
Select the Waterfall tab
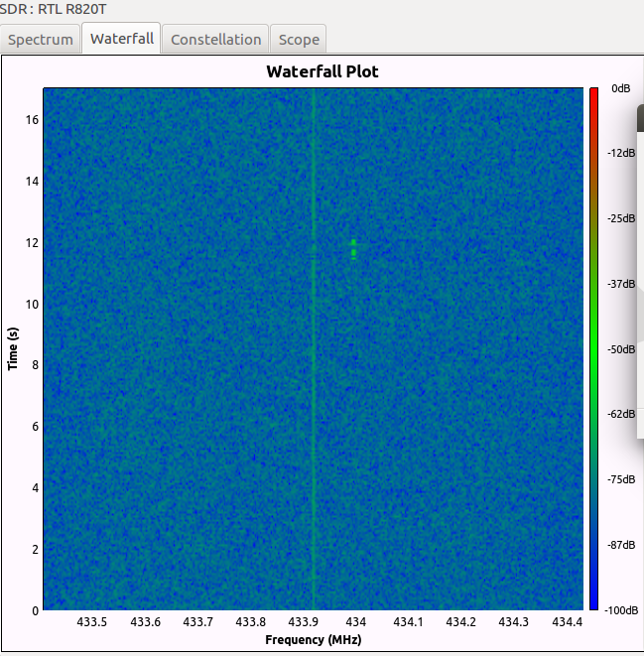click(x=121, y=38)
